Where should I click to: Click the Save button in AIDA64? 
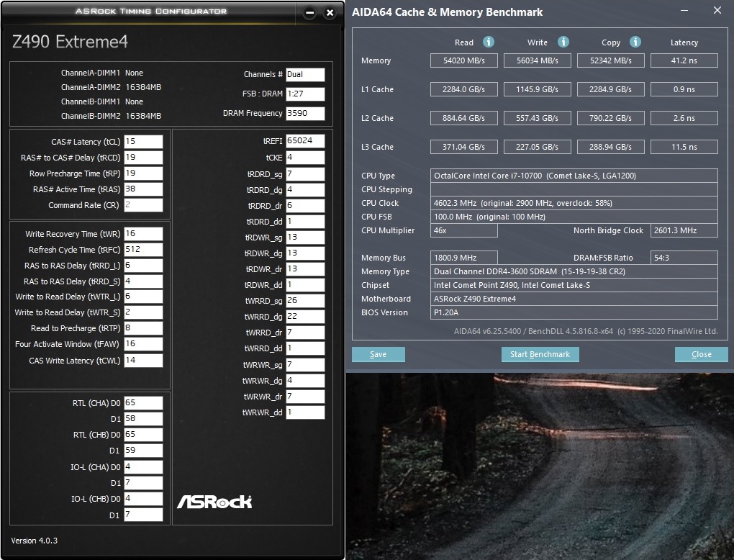tap(379, 354)
